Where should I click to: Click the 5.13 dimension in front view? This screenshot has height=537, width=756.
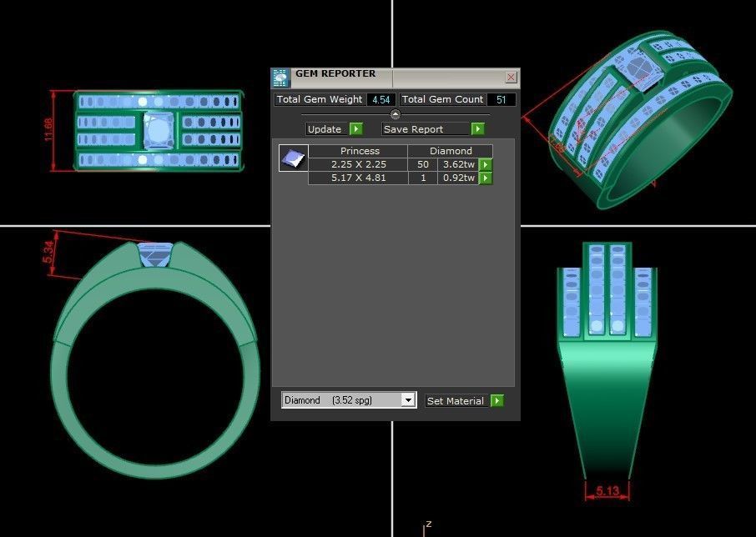point(607,491)
